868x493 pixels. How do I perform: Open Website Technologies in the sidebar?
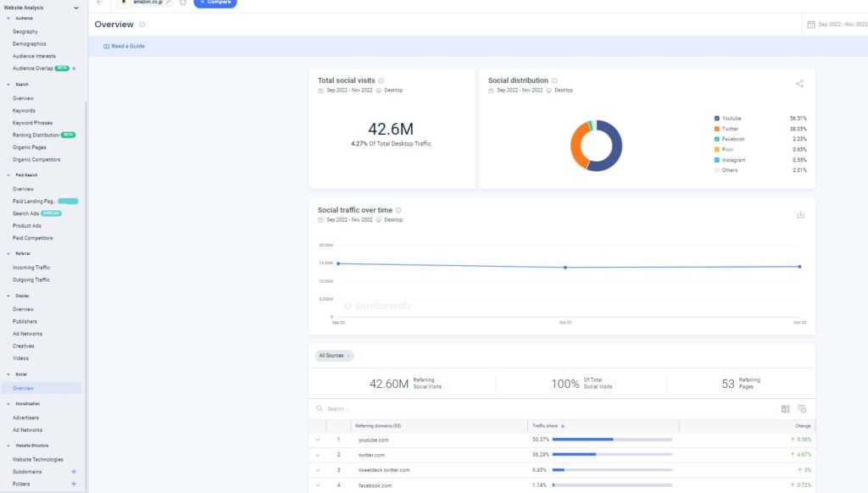38,460
